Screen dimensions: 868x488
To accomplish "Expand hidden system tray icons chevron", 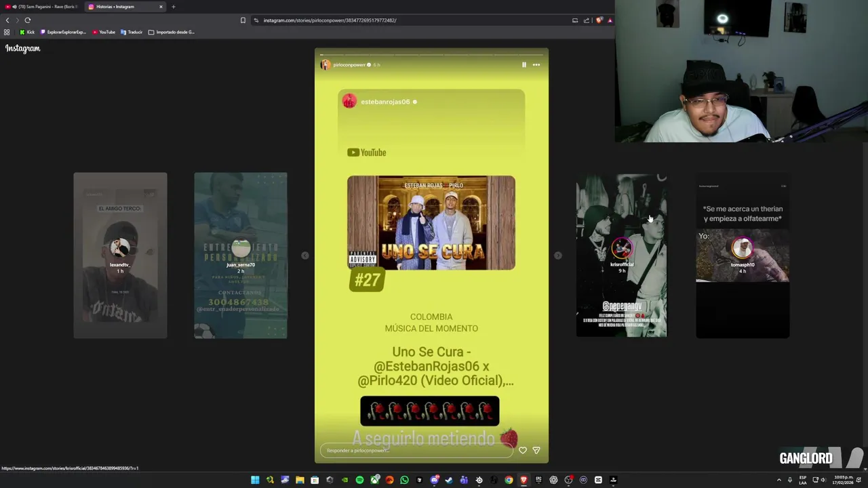I will pos(778,480).
